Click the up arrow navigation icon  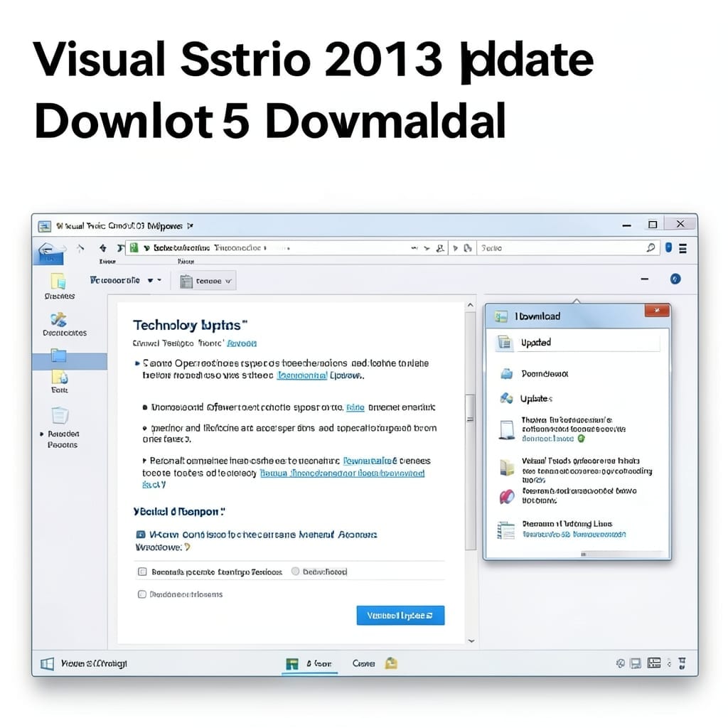point(102,248)
